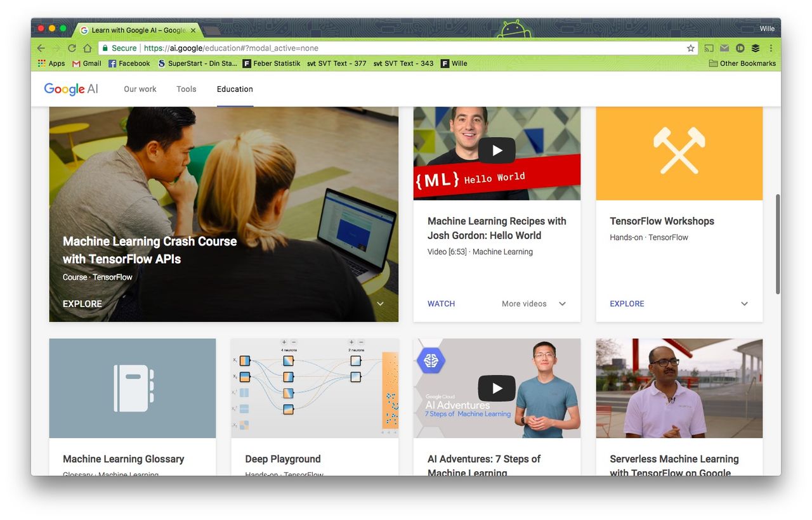Viewport: 812px width, 520px height.
Task: Click AI Adventures: 7 Steps title
Action: [484, 465]
